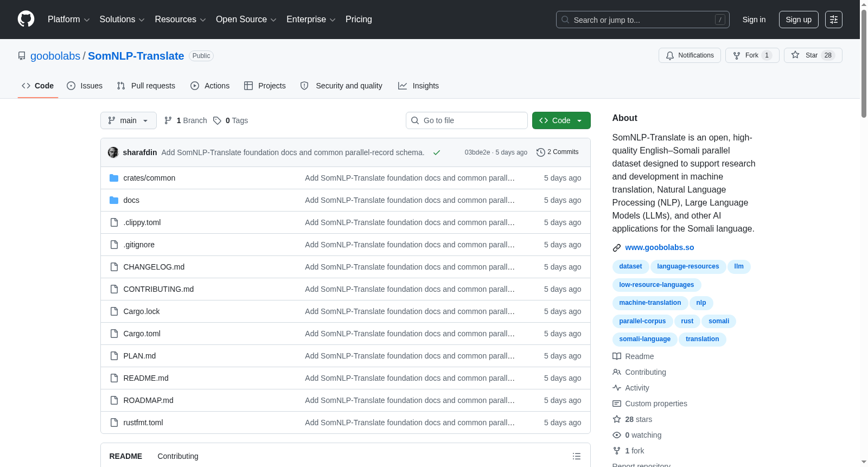Expand the Platform menu
Viewport: 868px width, 467px height.
coord(69,20)
